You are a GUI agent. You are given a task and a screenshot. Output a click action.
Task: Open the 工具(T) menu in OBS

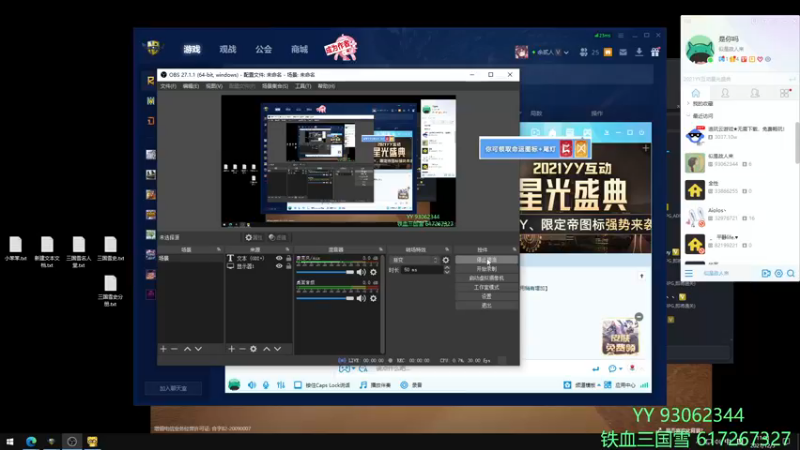303,86
